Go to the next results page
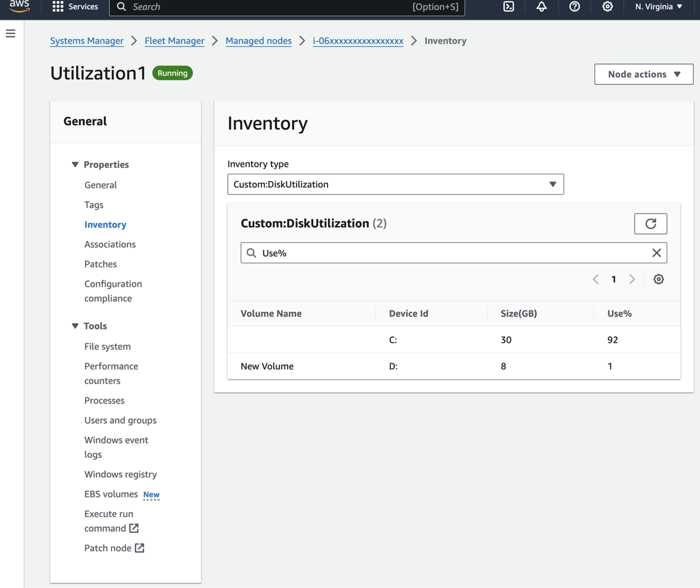 [x=632, y=279]
